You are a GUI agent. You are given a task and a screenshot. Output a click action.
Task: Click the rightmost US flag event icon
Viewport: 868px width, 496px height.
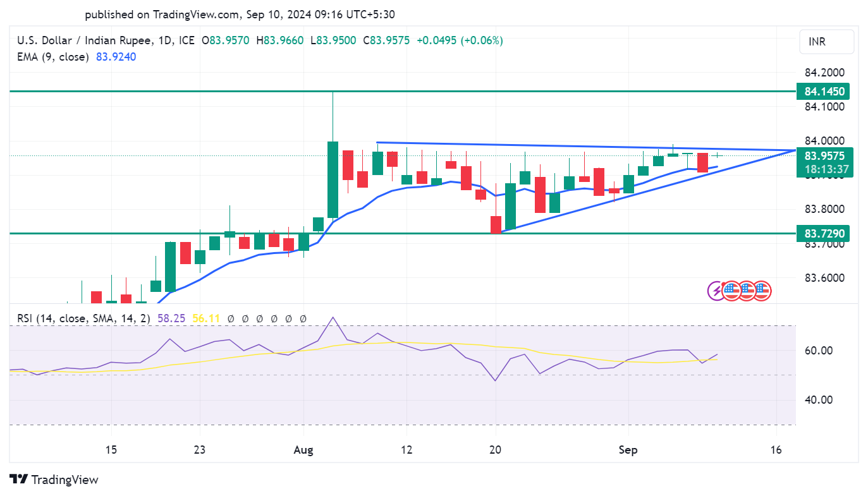click(761, 291)
